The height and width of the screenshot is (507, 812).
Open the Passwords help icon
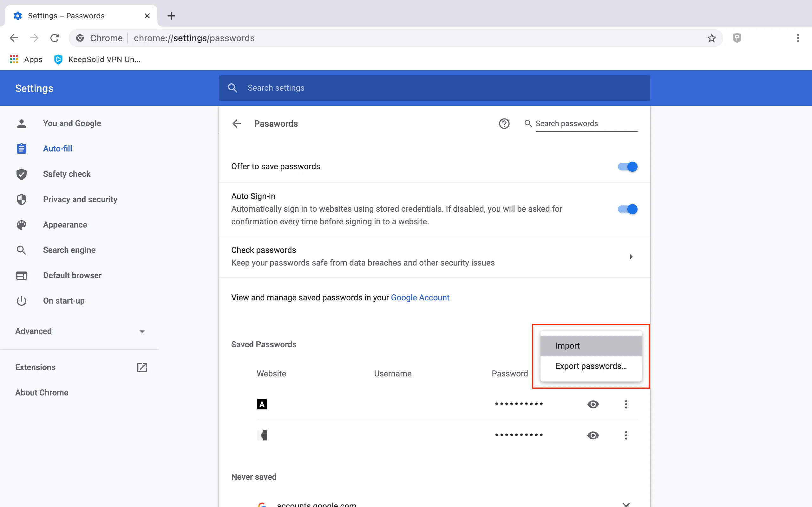tap(504, 123)
